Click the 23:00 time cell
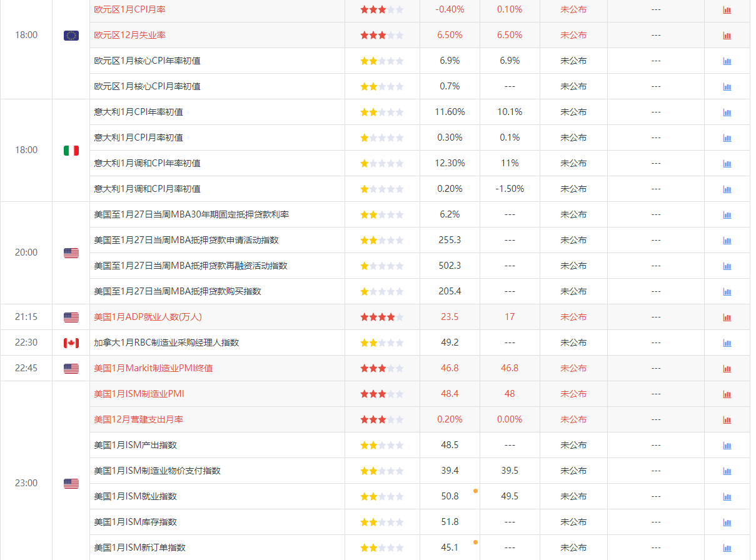The width and height of the screenshot is (756, 560). coord(26,483)
